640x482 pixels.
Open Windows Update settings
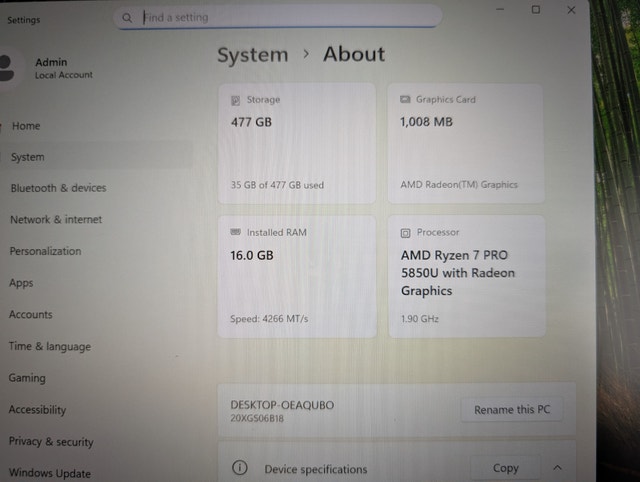pos(50,473)
